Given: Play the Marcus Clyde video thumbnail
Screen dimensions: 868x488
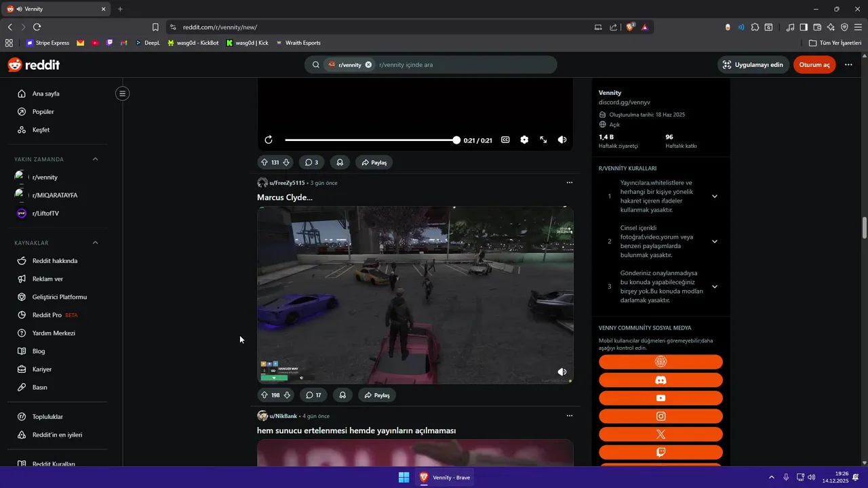Looking at the screenshot, I should click(415, 295).
